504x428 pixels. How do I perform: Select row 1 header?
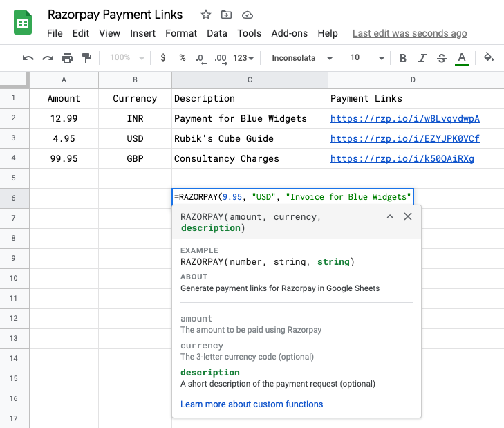tap(13, 97)
